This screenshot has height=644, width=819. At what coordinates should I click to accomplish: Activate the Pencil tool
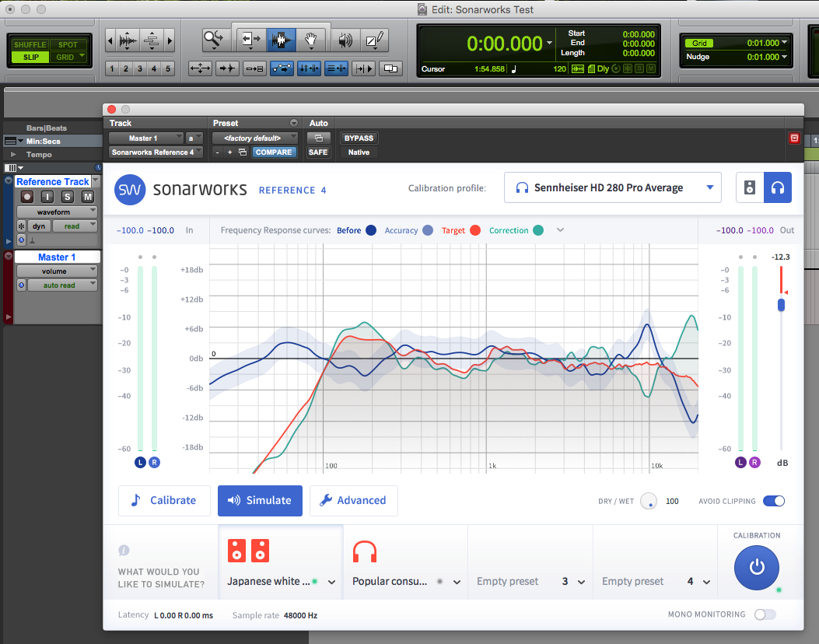tap(373, 40)
